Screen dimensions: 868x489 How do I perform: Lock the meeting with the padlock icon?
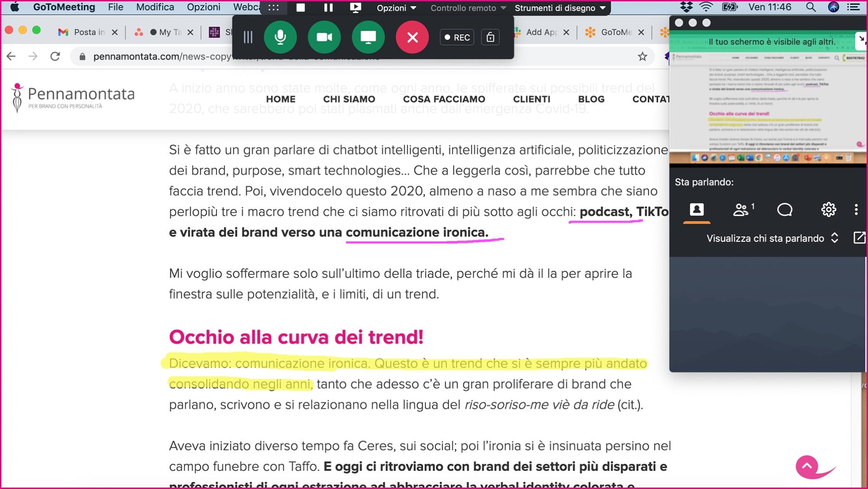pos(490,37)
